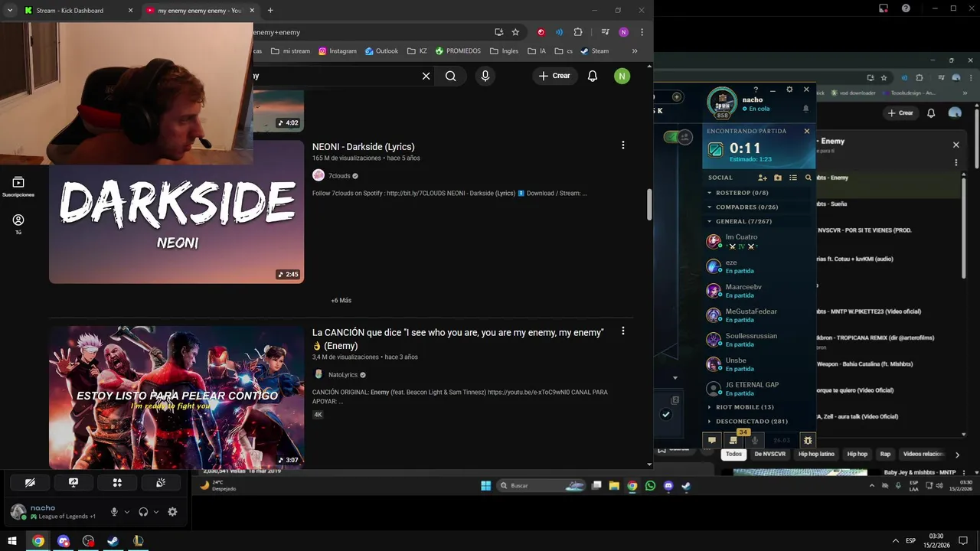The width and height of the screenshot is (980, 551).
Task: Open Discord activities launcher button
Action: tap(117, 483)
